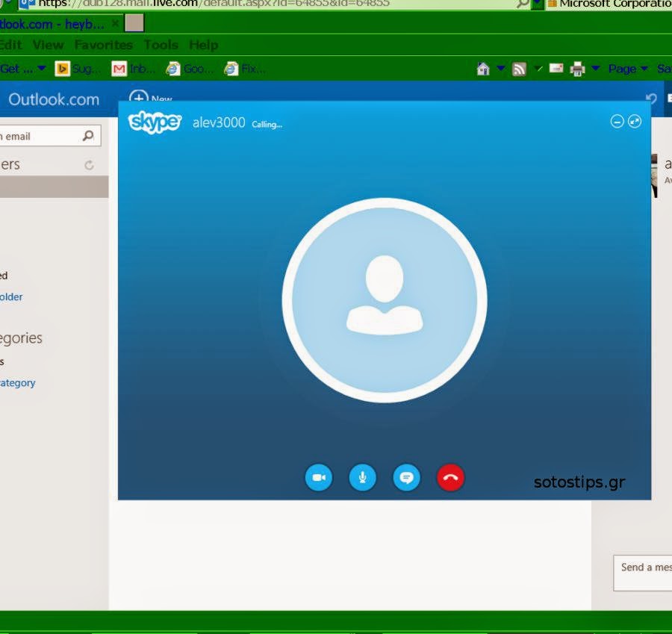Click the contact photo in right pane
This screenshot has width=672, height=634.
pos(654,175)
